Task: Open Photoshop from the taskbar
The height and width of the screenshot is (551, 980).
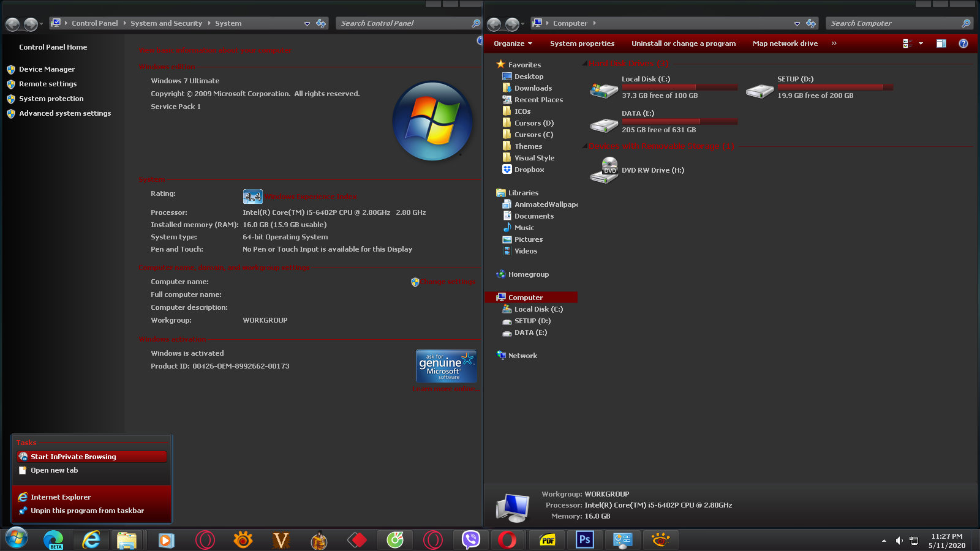Action: (x=585, y=540)
